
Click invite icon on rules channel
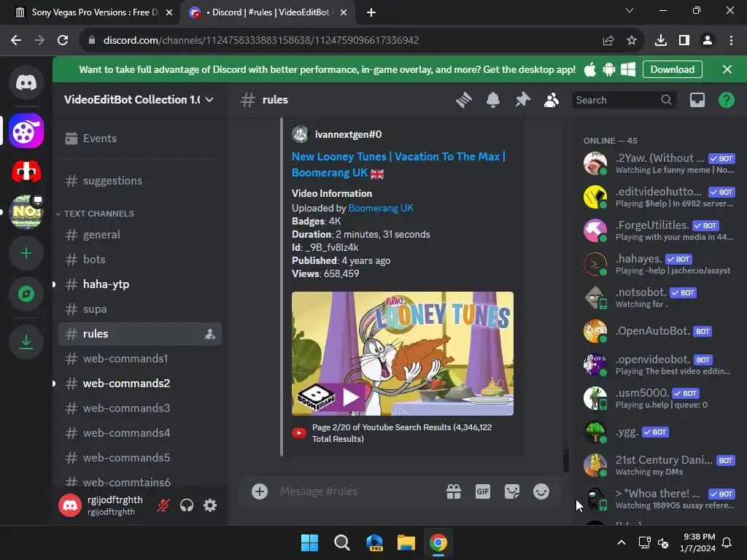210,334
